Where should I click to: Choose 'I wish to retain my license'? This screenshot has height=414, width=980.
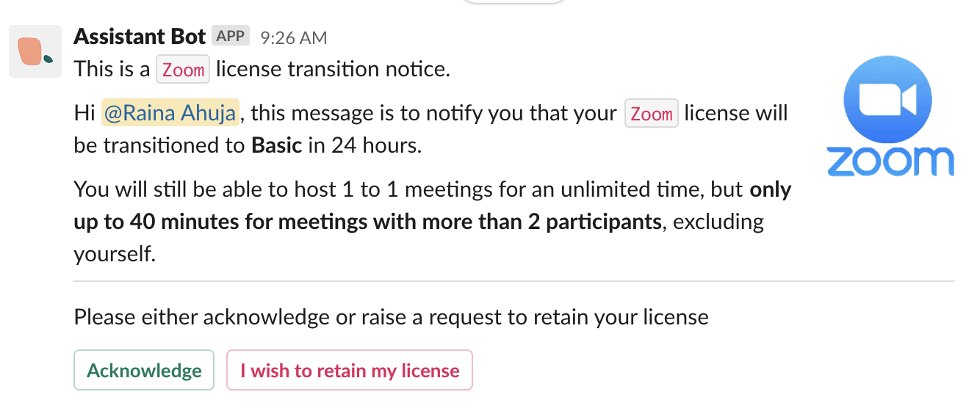[350, 371]
